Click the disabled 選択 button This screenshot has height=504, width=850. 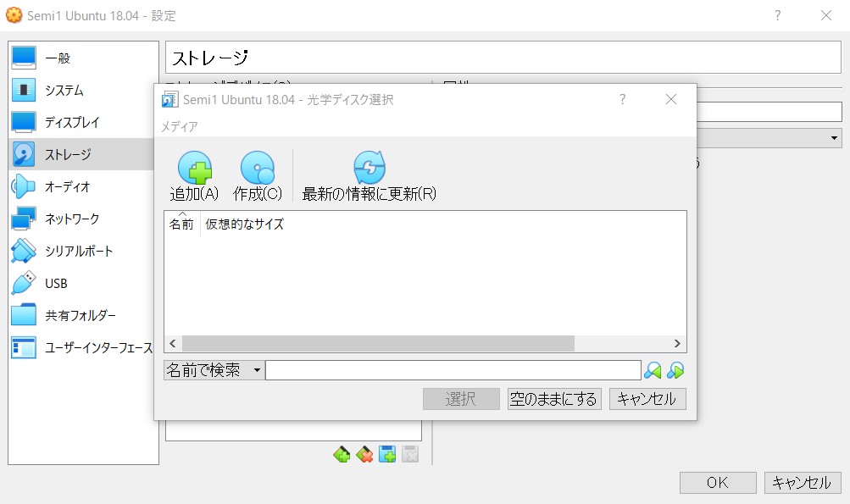(461, 399)
